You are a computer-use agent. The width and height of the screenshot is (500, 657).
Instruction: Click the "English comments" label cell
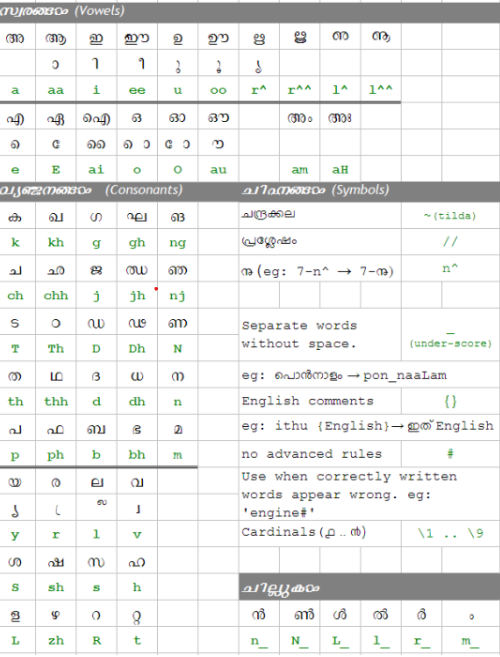[320, 401]
